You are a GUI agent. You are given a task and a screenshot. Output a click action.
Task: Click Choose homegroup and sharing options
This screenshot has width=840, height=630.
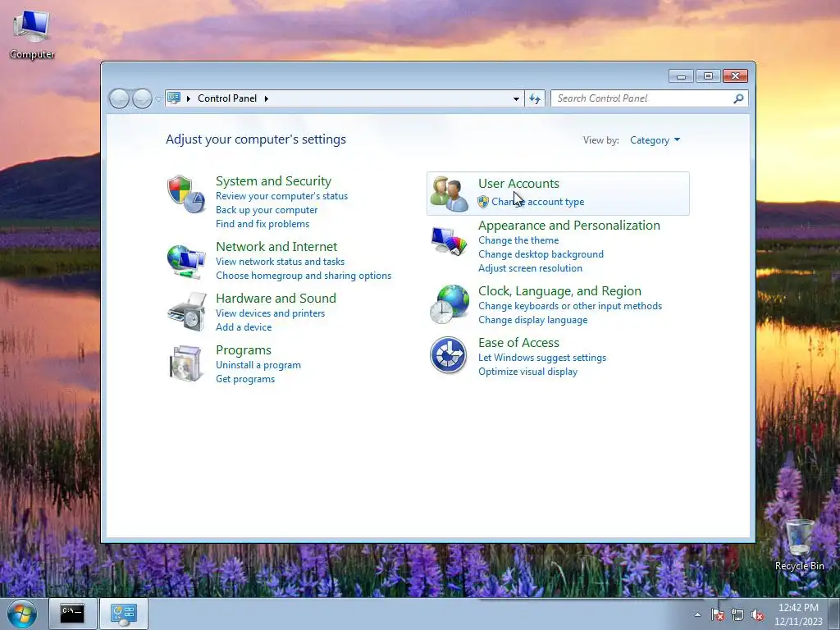point(304,276)
